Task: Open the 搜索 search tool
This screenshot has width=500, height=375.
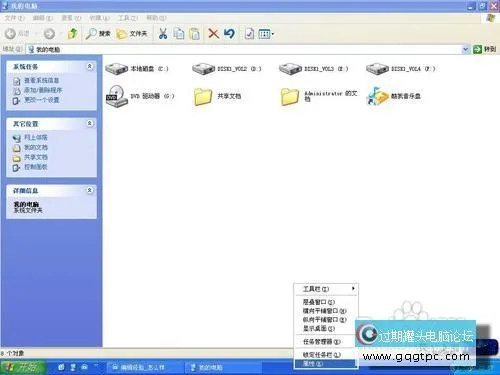Action: coord(98,34)
